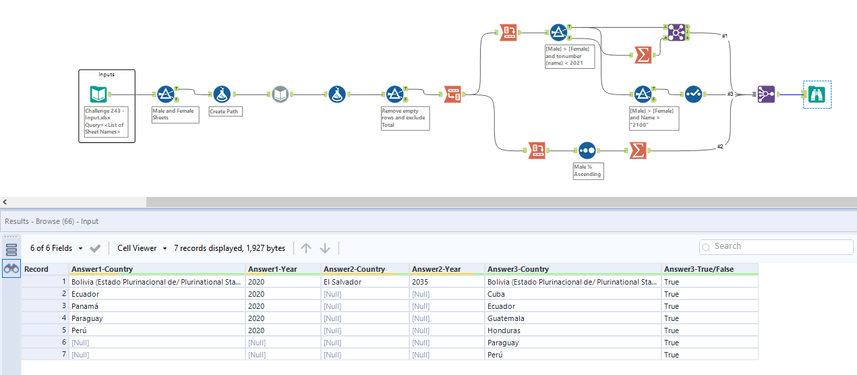Select the Filter tool with name < 2021 condition
Viewport: 857px width, 375px height.
click(x=558, y=32)
